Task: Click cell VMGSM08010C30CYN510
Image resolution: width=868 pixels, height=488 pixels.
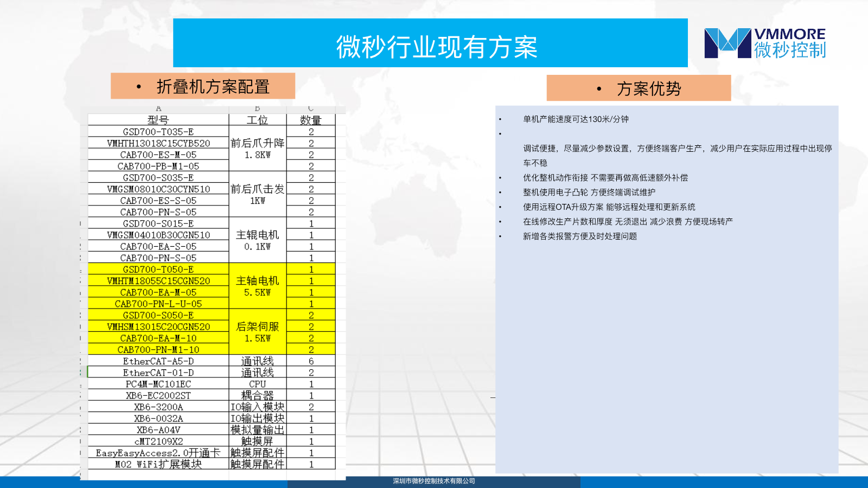Action: pos(158,189)
